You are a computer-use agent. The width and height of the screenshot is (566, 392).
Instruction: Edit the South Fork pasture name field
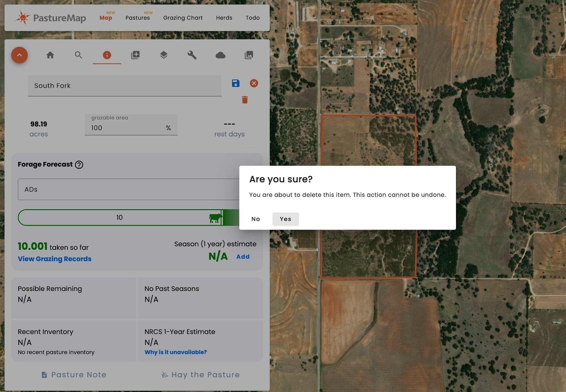(x=125, y=86)
